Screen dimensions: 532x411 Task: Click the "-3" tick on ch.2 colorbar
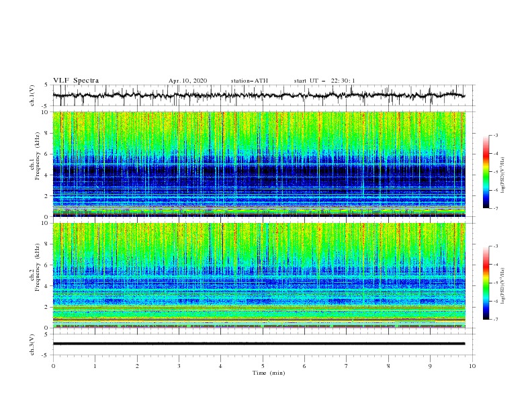click(x=495, y=246)
